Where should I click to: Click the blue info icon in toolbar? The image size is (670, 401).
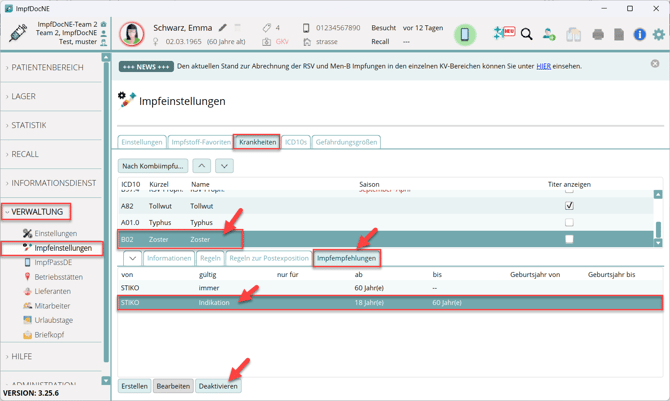[639, 35]
